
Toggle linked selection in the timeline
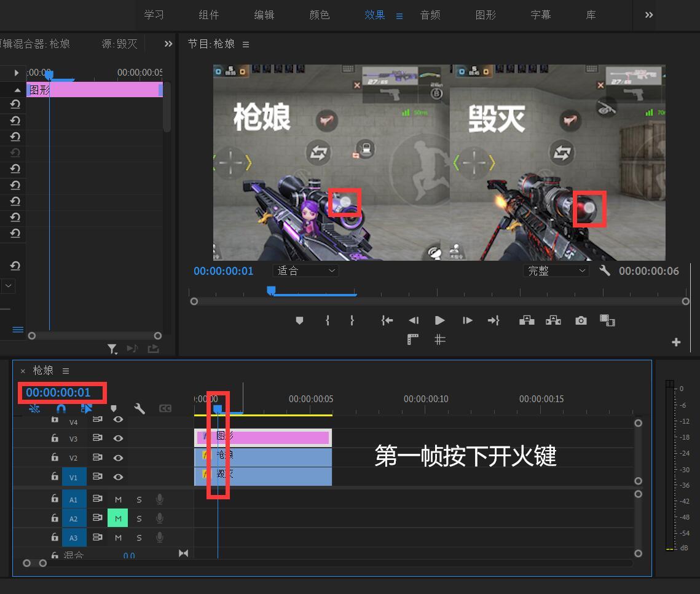pyautogui.click(x=87, y=408)
